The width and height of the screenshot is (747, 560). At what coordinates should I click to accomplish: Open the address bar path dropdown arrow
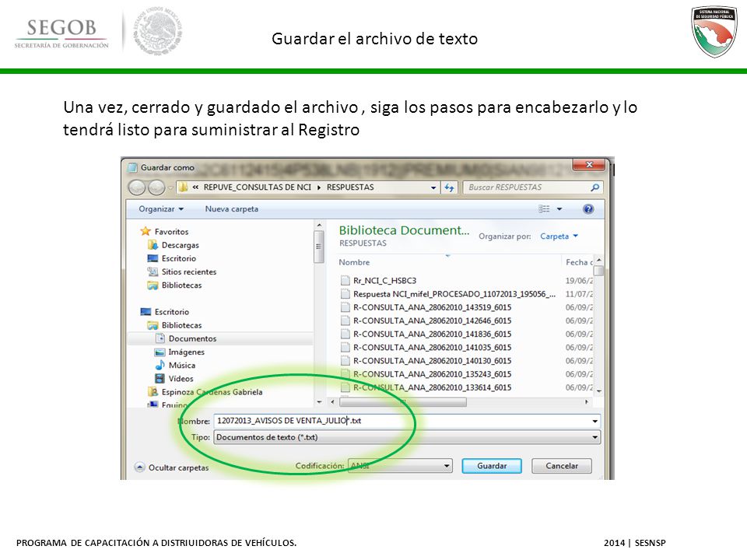tap(433, 187)
